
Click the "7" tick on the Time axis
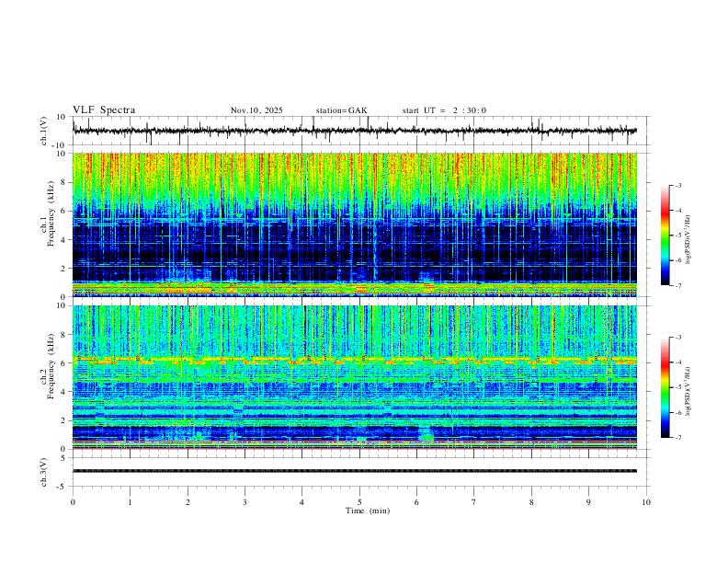coord(474,502)
